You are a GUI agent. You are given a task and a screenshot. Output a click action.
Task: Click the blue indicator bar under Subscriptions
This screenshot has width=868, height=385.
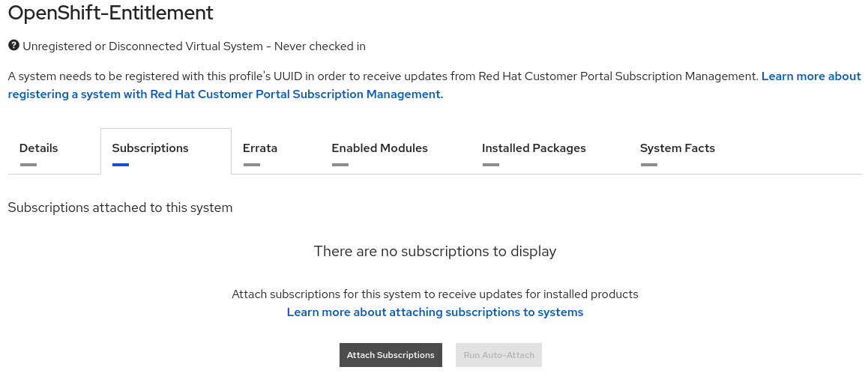[120, 165]
